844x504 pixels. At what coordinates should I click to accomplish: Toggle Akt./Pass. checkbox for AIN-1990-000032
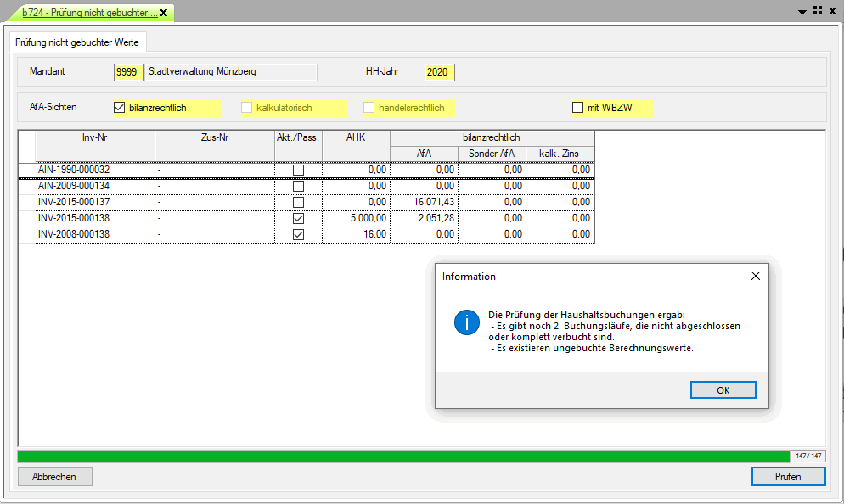298,170
